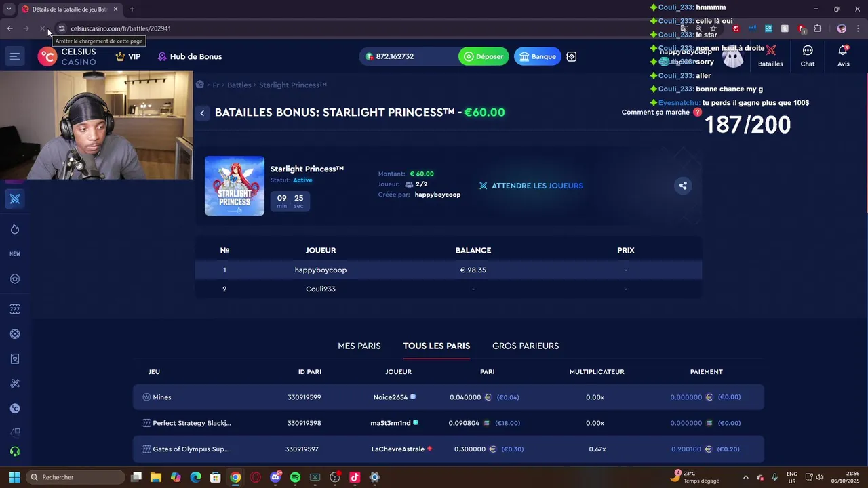Open Discord from the taskbar
The image size is (868, 488).
[275, 477]
